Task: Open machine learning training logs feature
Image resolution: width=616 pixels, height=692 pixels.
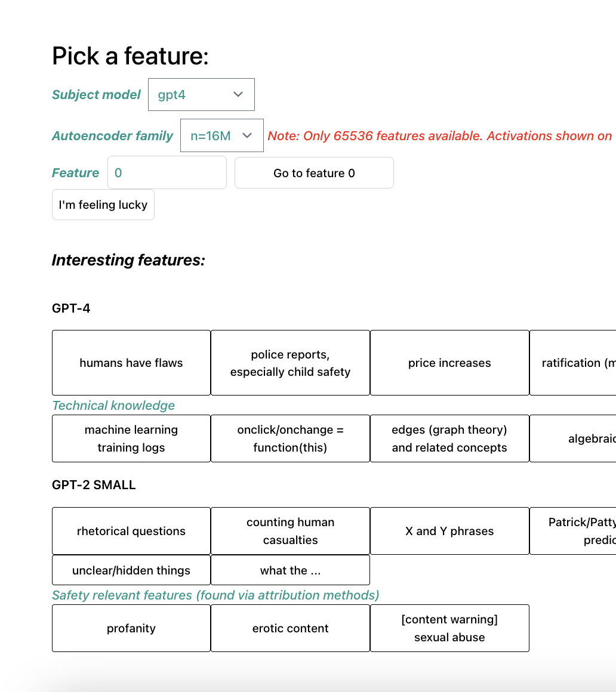Action: click(131, 438)
